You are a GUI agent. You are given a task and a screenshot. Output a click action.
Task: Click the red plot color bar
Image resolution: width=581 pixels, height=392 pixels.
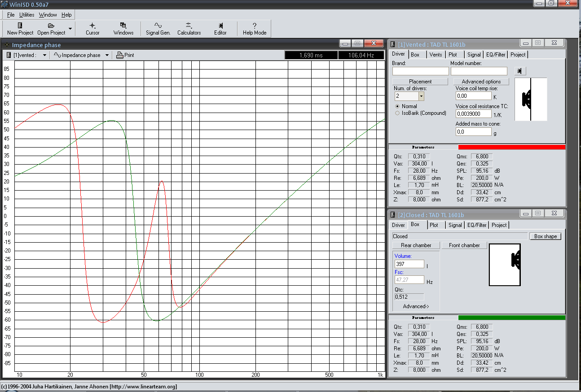click(x=511, y=147)
